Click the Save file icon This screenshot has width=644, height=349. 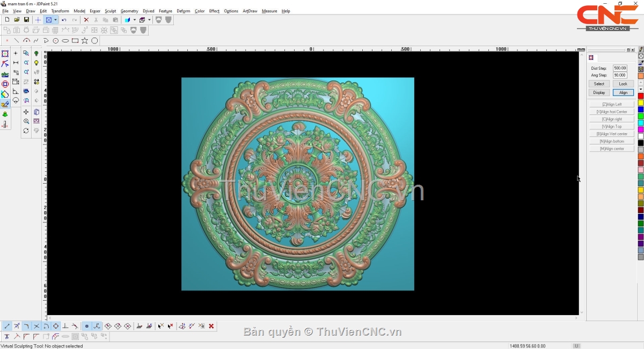26,20
